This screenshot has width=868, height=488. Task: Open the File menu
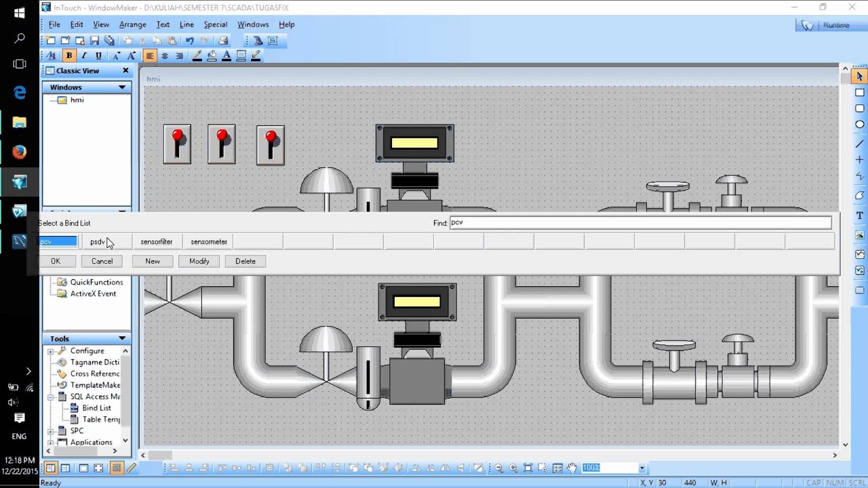(54, 24)
